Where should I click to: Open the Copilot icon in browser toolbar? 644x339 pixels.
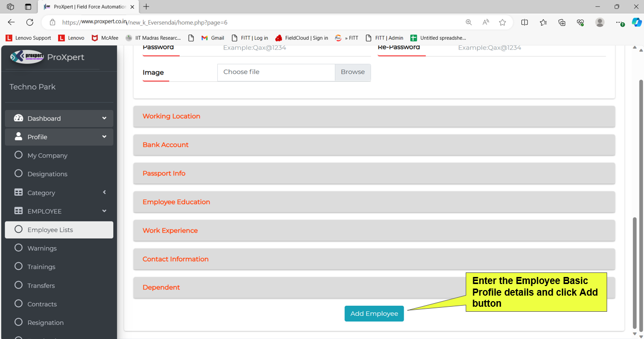[636, 22]
